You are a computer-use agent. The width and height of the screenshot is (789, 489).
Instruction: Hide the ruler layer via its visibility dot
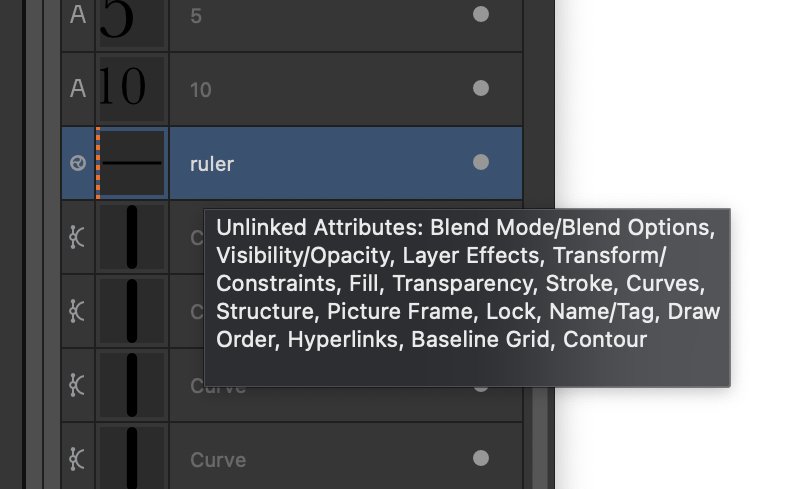tap(481, 162)
